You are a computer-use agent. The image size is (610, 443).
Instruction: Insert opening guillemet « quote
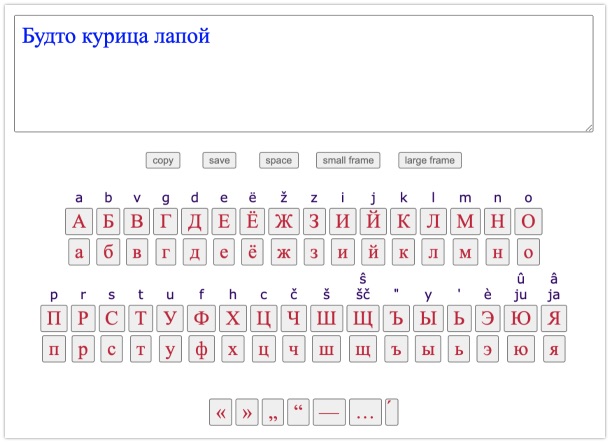[220, 412]
